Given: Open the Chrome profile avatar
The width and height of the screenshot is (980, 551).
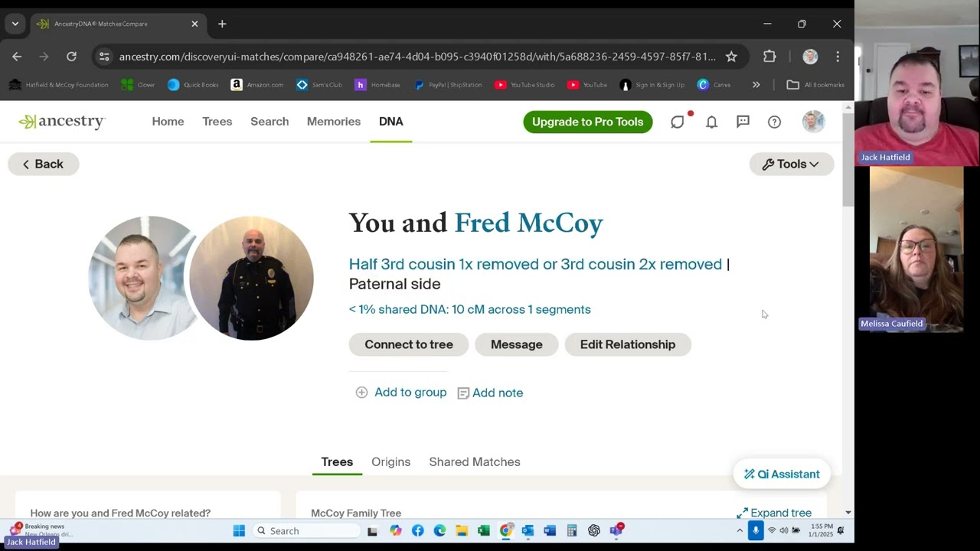Looking at the screenshot, I should 810,57.
